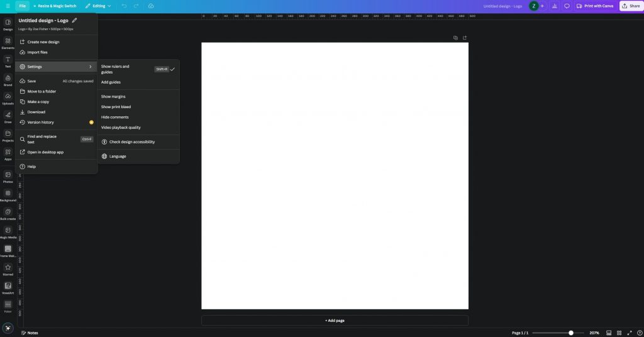The height and width of the screenshot is (337, 644).
Task: Click the Add page button
Action: point(335,321)
